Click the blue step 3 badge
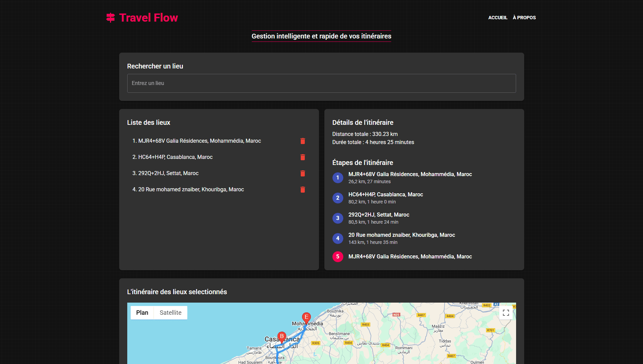This screenshot has height=364, width=643. click(338, 218)
